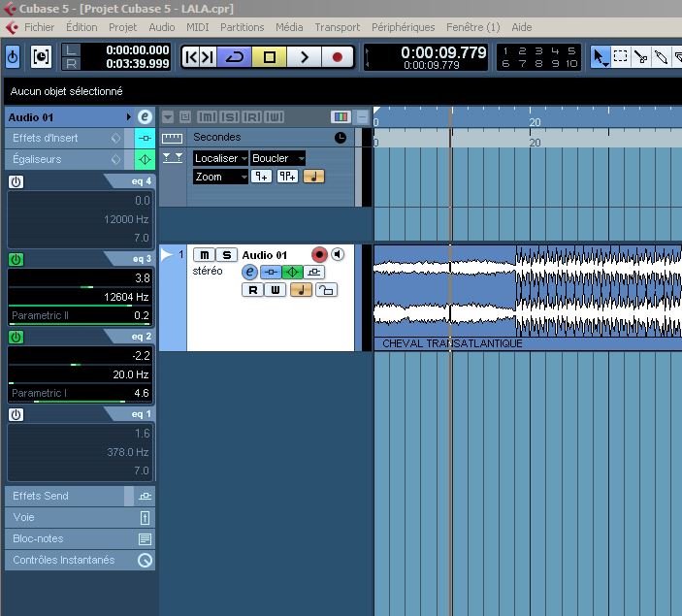Viewport: 682px width, 616px height.
Task: Open Localiser dropdown on marker track
Action: point(220,158)
